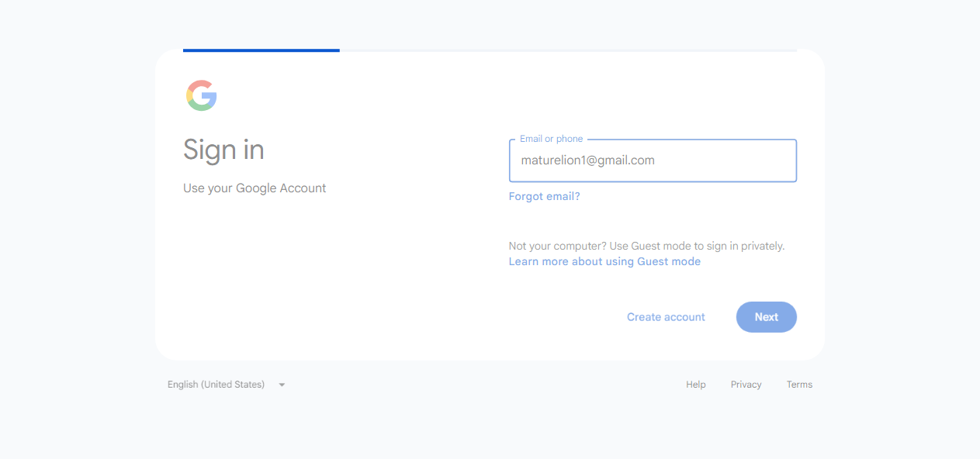Open the Terms link in footer
The width and height of the screenshot is (980, 459).
tap(799, 385)
